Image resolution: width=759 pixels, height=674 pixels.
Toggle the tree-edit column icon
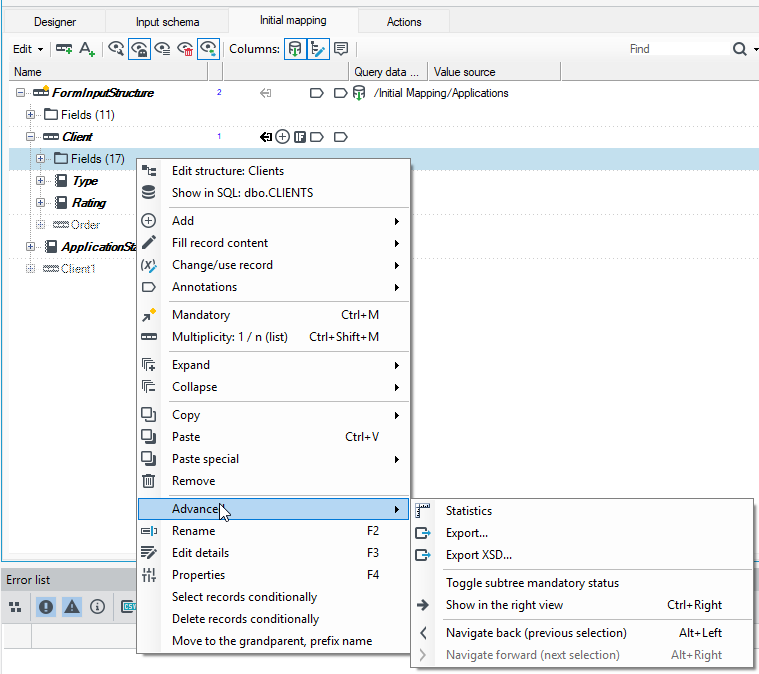tap(318, 49)
